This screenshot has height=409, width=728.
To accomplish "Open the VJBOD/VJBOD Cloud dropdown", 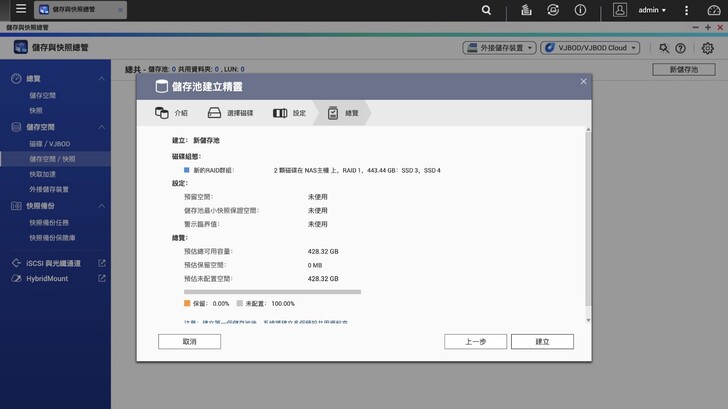I will pos(594,48).
